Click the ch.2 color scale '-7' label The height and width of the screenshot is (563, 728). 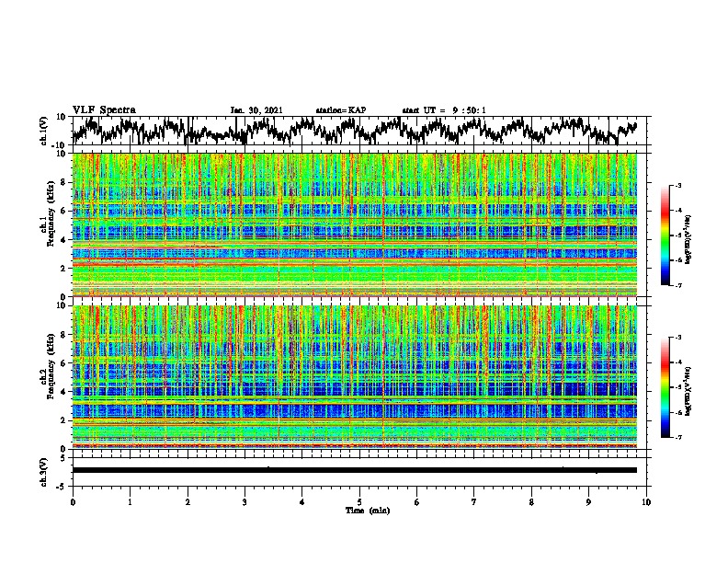[677, 437]
